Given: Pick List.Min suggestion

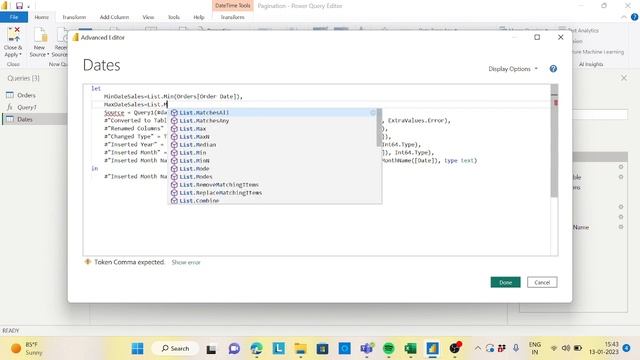Looking at the screenshot, I should tap(272, 153).
